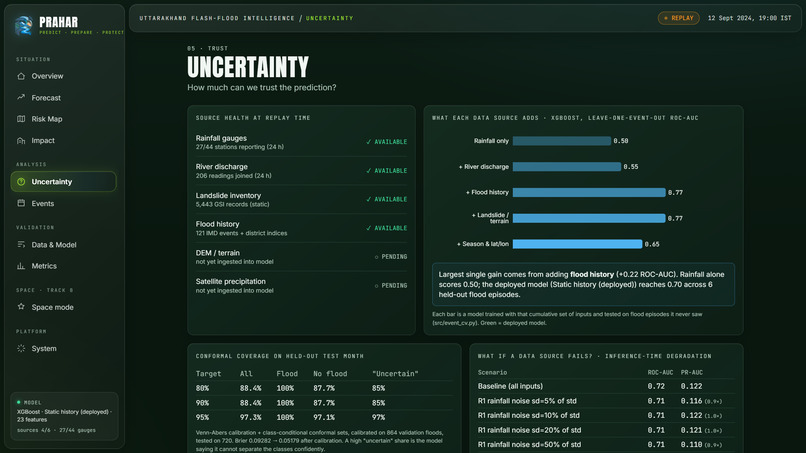Viewport: 806px width, 453px height.
Task: Click the + Landslide / terrain bar
Action: pyautogui.click(x=589, y=218)
